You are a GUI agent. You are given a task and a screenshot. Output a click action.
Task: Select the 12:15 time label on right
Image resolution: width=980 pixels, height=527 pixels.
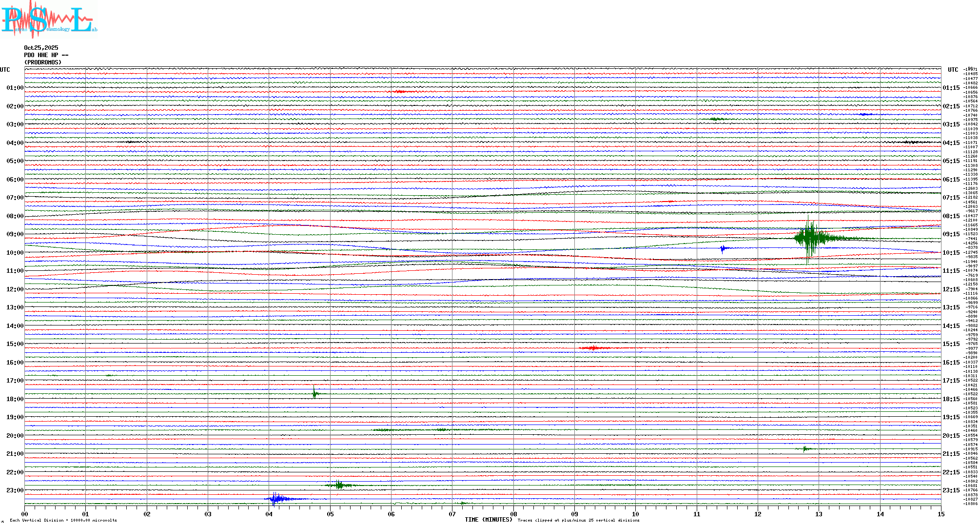(951, 289)
